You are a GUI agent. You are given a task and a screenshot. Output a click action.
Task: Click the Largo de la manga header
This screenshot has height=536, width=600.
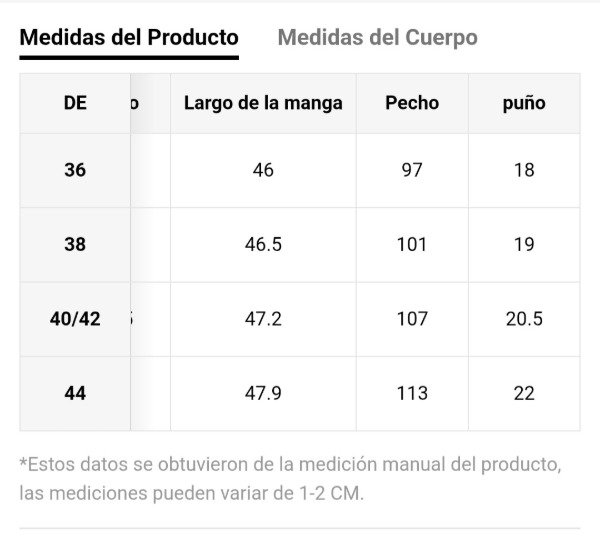(x=263, y=103)
